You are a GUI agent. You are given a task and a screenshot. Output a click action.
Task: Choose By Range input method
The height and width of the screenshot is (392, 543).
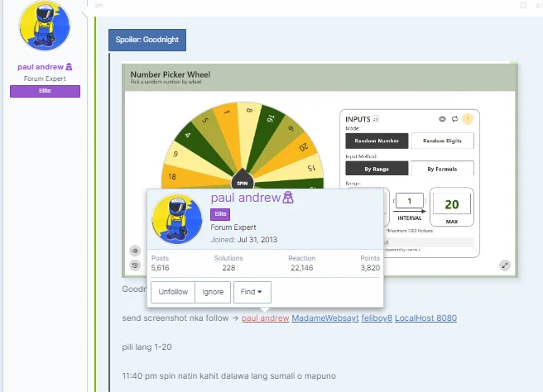[x=377, y=169]
